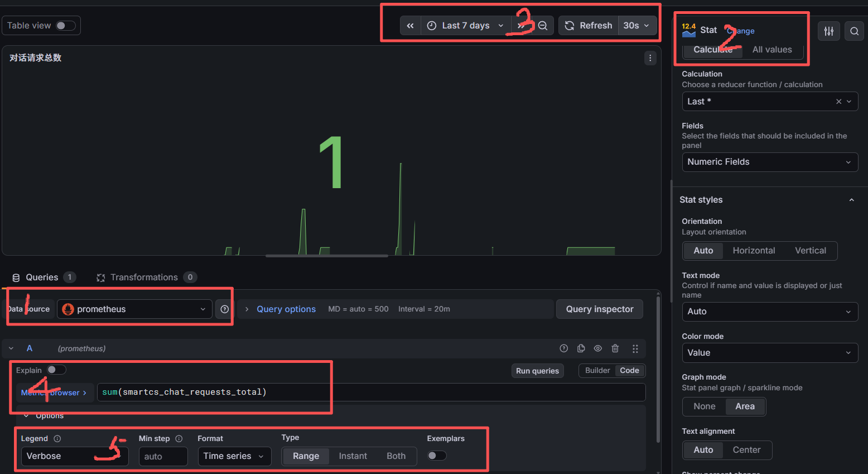Click the sum(smartcs_chat_requests_total) query field
Viewport: 868px width, 474px height.
click(371, 392)
